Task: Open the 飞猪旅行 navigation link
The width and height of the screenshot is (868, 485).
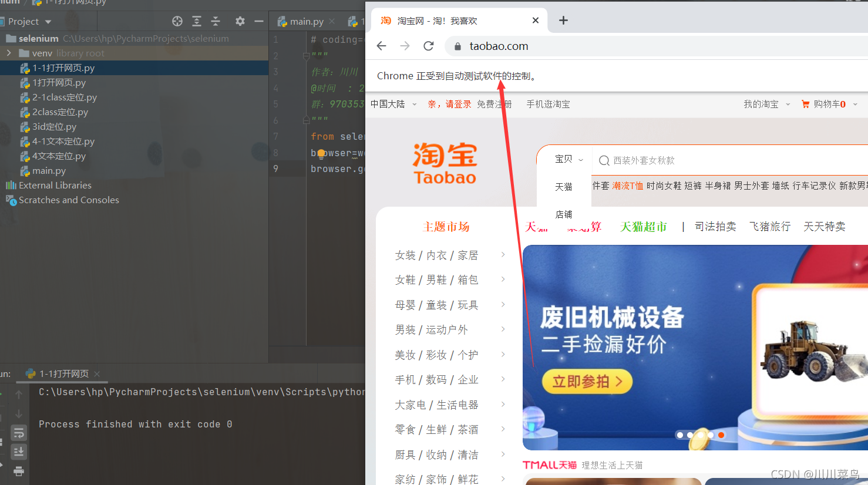Action: tap(770, 227)
